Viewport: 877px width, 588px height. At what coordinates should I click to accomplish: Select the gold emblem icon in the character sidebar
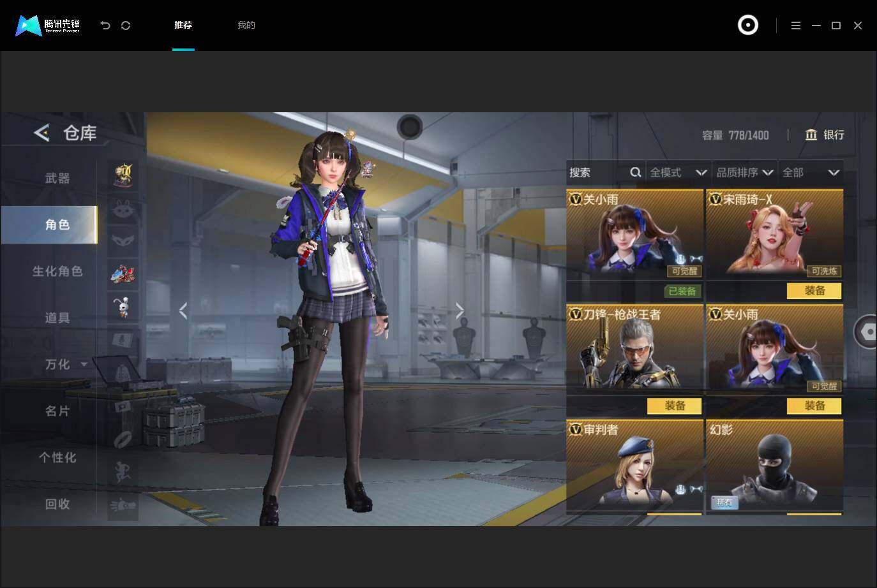click(x=123, y=175)
